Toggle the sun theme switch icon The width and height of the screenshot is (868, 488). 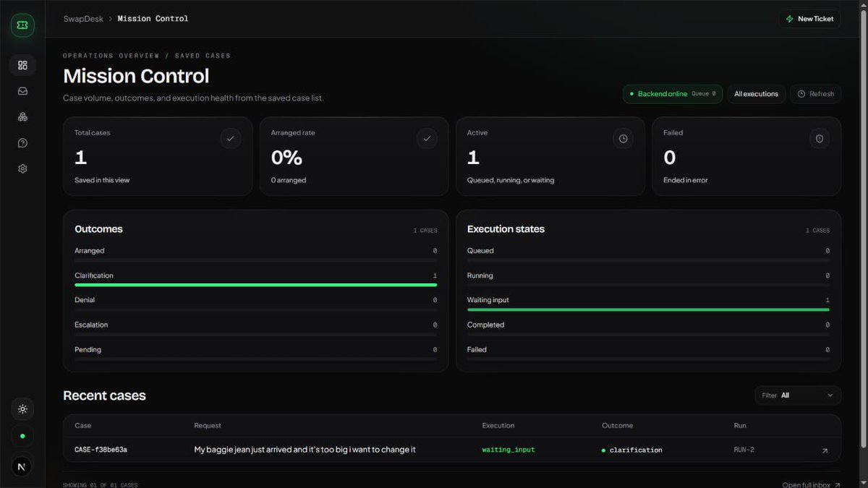(x=22, y=409)
